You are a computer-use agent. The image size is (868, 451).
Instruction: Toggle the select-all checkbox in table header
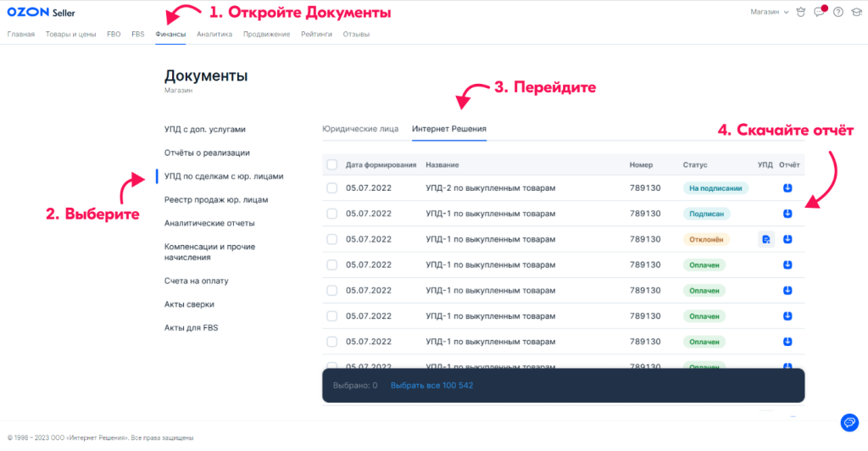click(x=332, y=164)
